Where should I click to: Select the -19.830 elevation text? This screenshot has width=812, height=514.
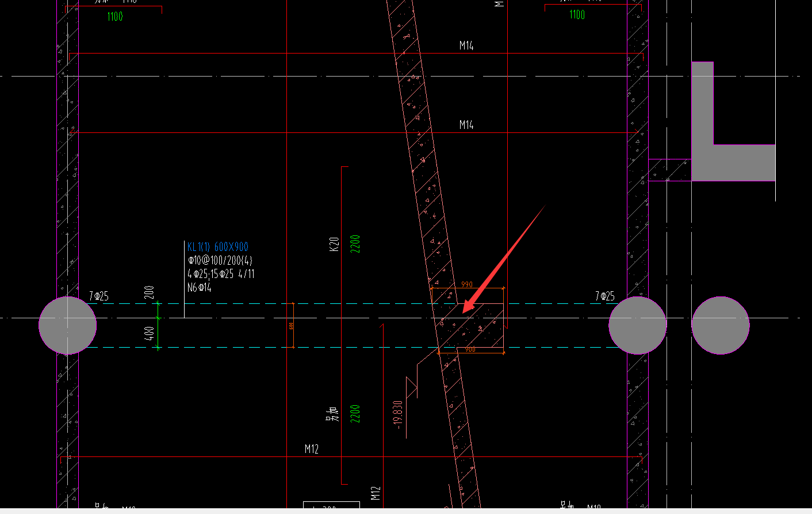point(398,415)
